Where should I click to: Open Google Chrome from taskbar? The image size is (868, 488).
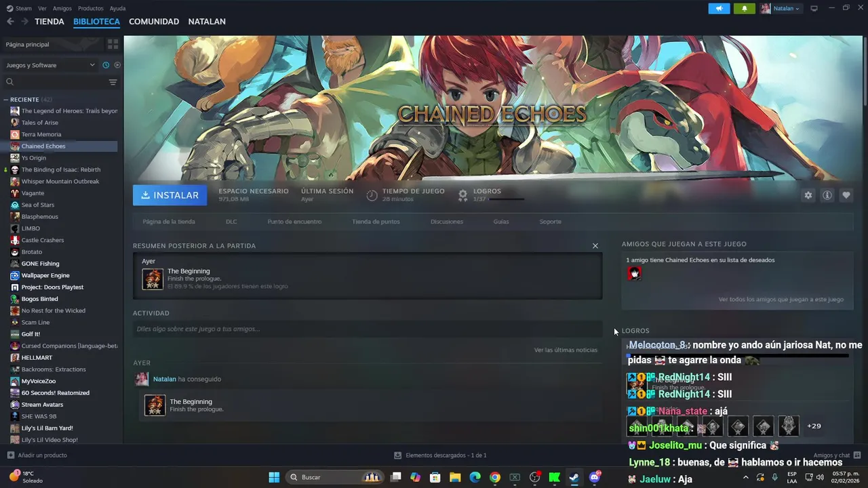(495, 477)
